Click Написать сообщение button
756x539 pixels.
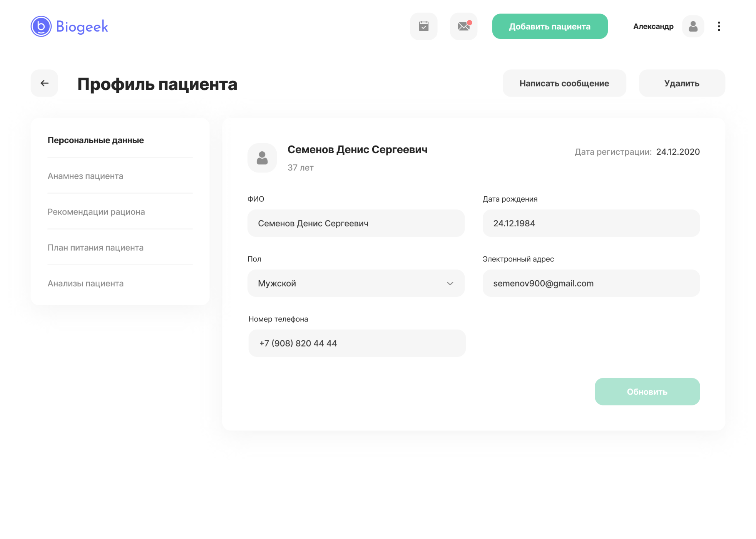tap(564, 83)
